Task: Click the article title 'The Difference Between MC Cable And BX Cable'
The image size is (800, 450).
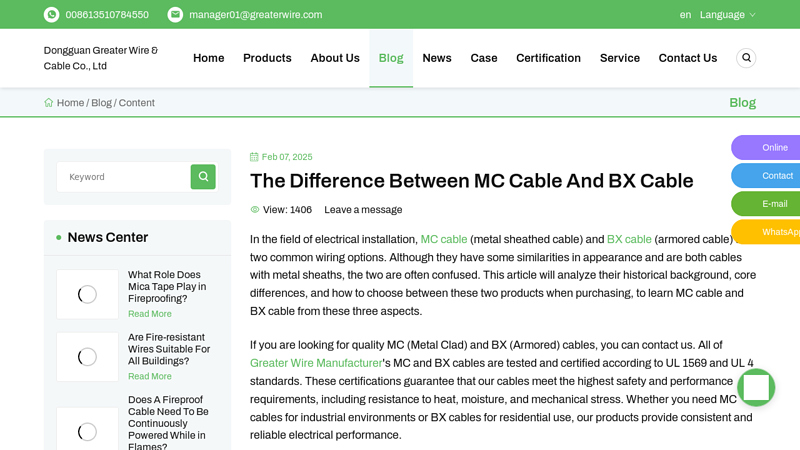Action: pos(471,181)
